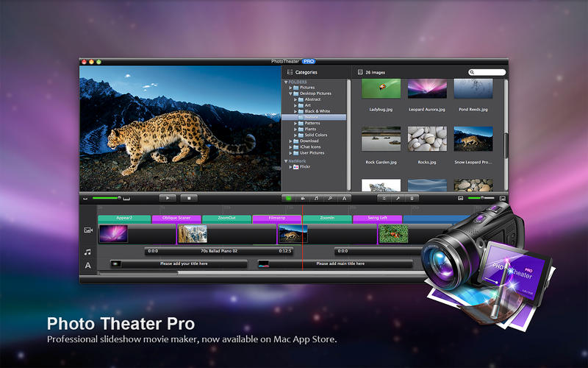Select the Swing Left transition clip
The width and height of the screenshot is (588, 368).
[x=377, y=219]
